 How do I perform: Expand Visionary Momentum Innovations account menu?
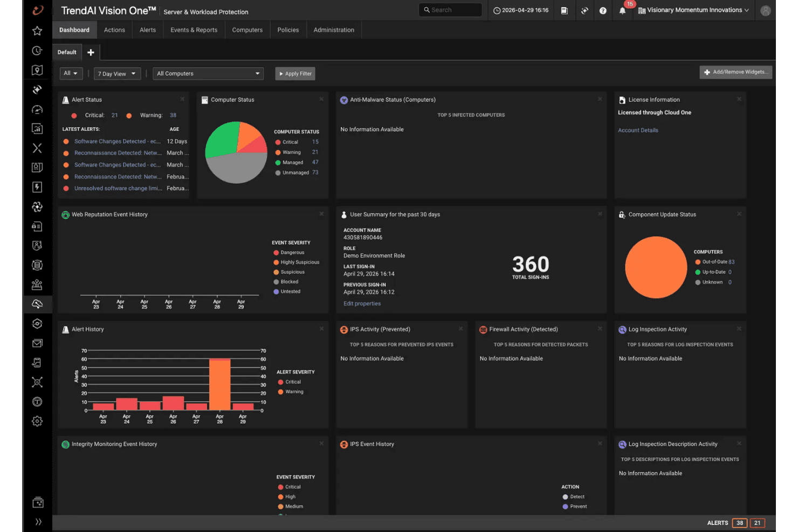coord(693,10)
